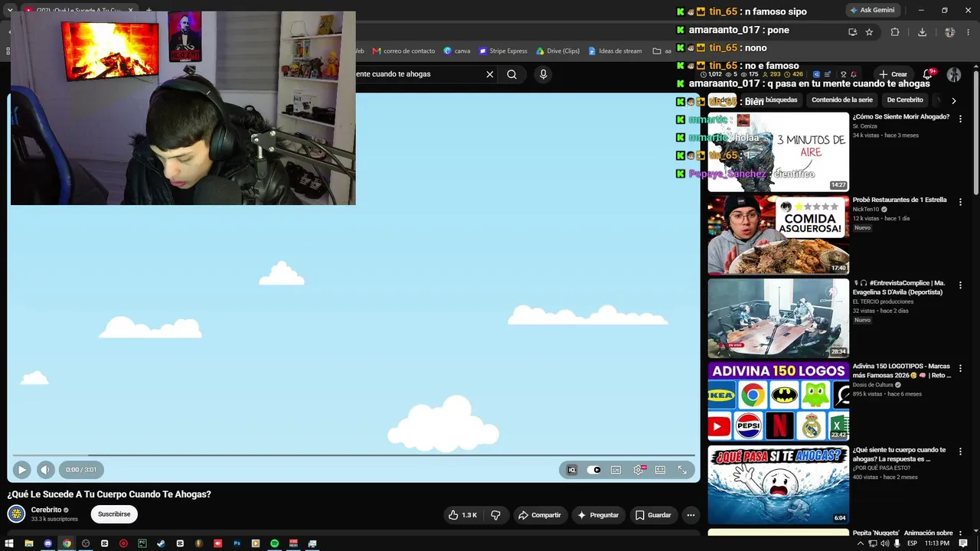This screenshot has width=980, height=551.
Task: Open options for Probé Restaurantes de 1 Estrella
Action: 960,202
